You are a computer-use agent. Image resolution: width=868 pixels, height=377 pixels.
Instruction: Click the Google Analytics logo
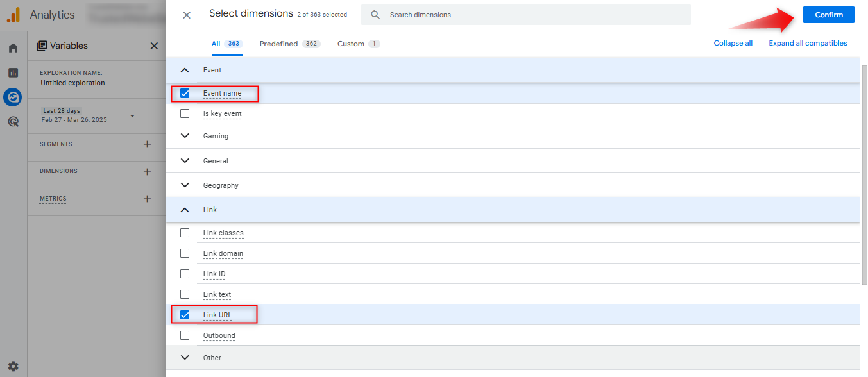13,15
